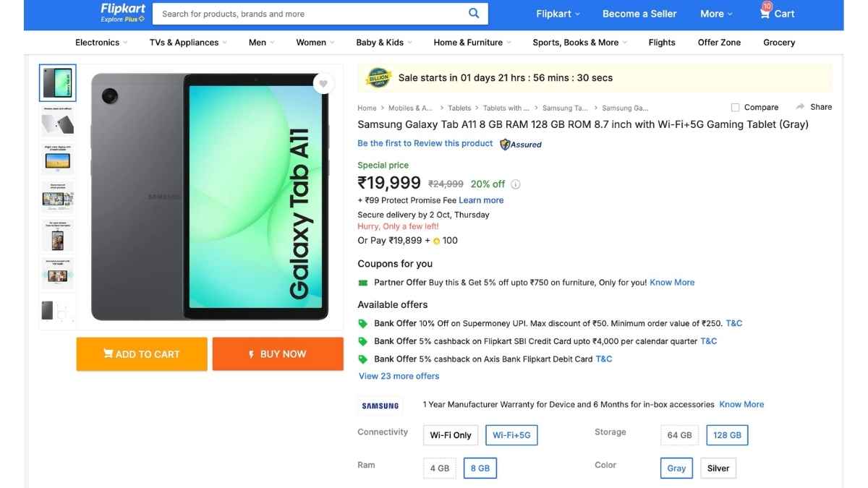Open the More dropdown in header

click(716, 14)
